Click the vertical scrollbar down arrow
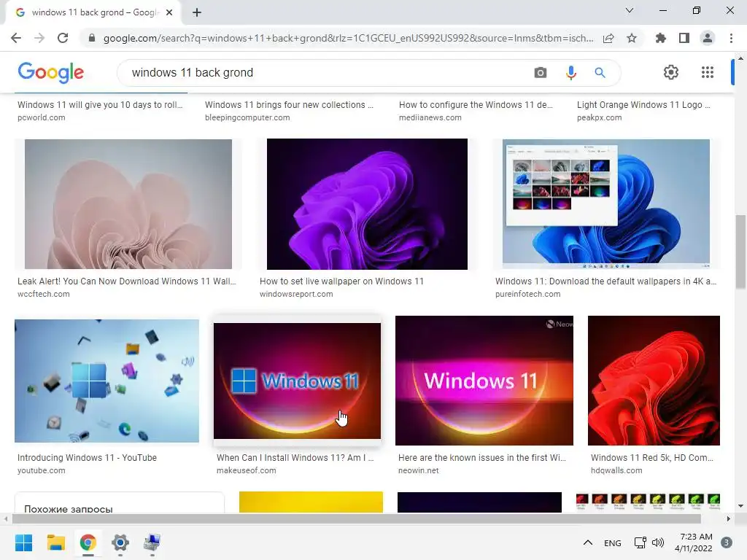This screenshot has height=560, width=747. click(740, 506)
